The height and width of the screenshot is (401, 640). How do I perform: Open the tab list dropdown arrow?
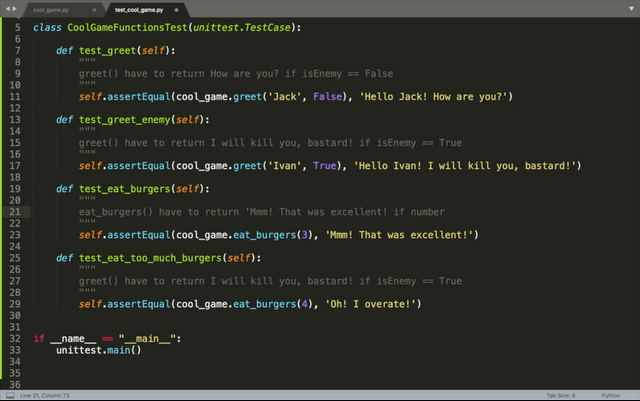pyautogui.click(x=630, y=8)
